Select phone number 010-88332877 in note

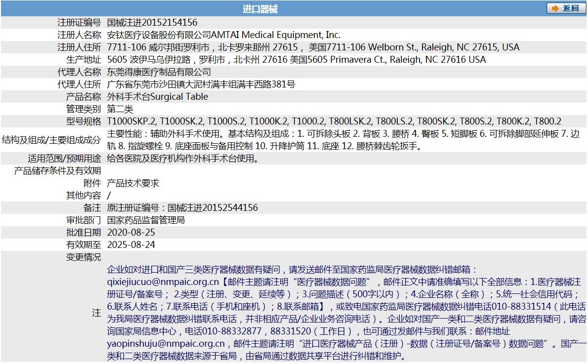(232, 331)
